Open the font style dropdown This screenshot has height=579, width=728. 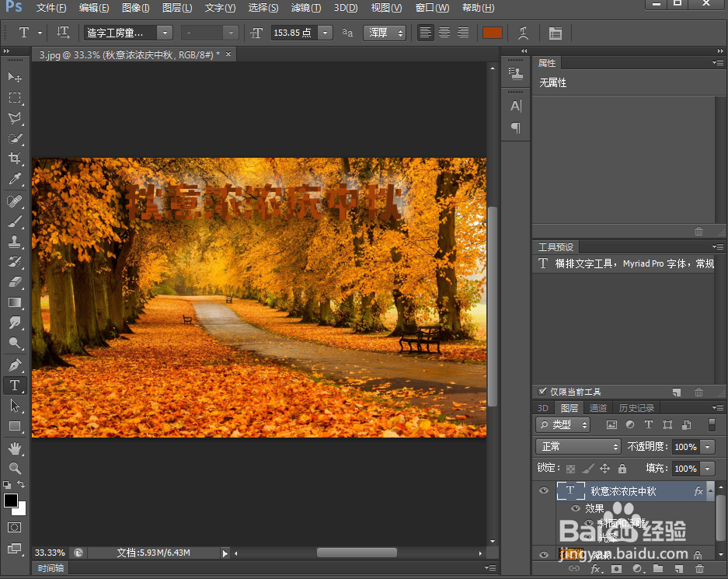click(230, 33)
